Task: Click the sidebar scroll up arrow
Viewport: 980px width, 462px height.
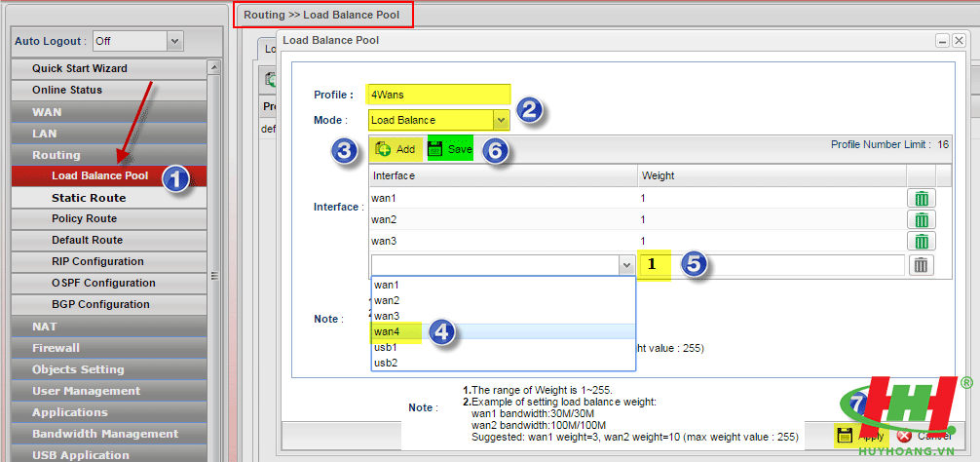Action: 214,66
